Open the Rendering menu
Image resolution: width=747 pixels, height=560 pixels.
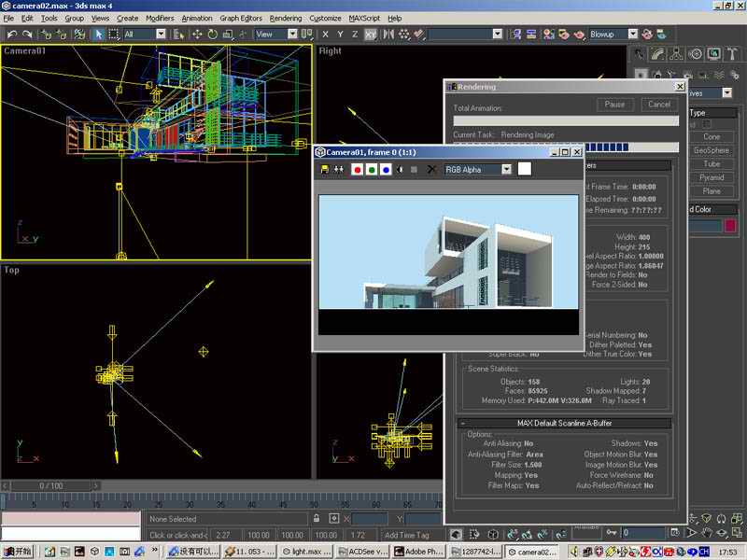point(285,18)
